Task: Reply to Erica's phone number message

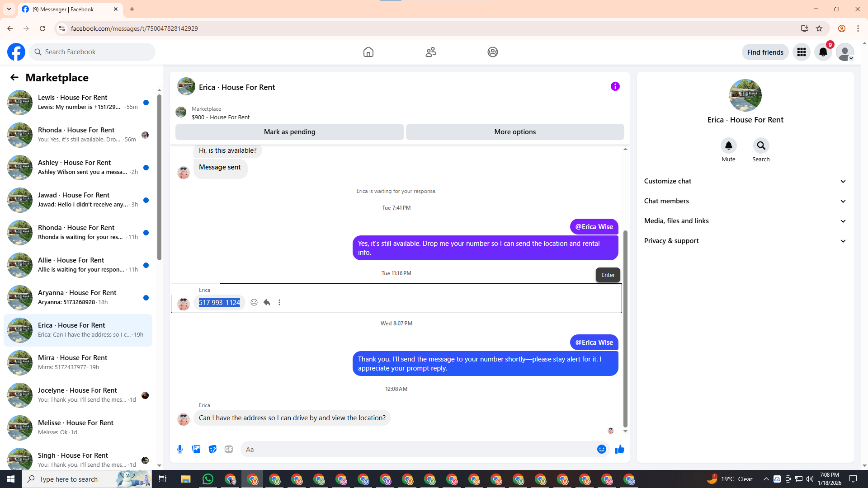Action: coord(267,302)
